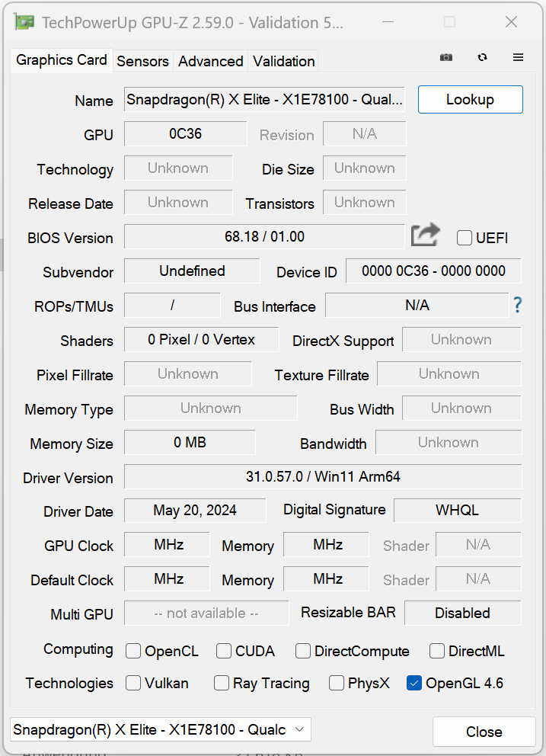Click the Technology Unknown field
Screen dimensions: 546x756
tap(178, 168)
